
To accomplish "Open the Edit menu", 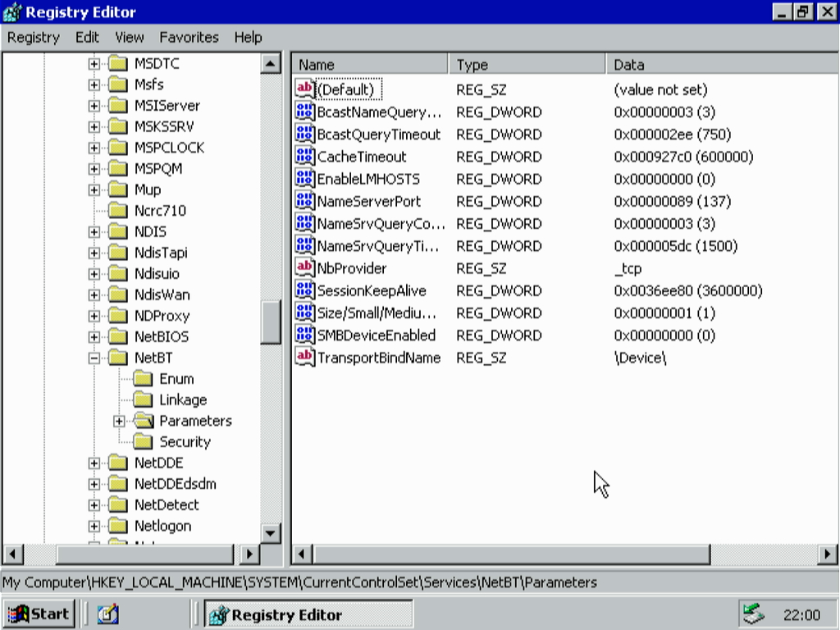I will (87, 37).
